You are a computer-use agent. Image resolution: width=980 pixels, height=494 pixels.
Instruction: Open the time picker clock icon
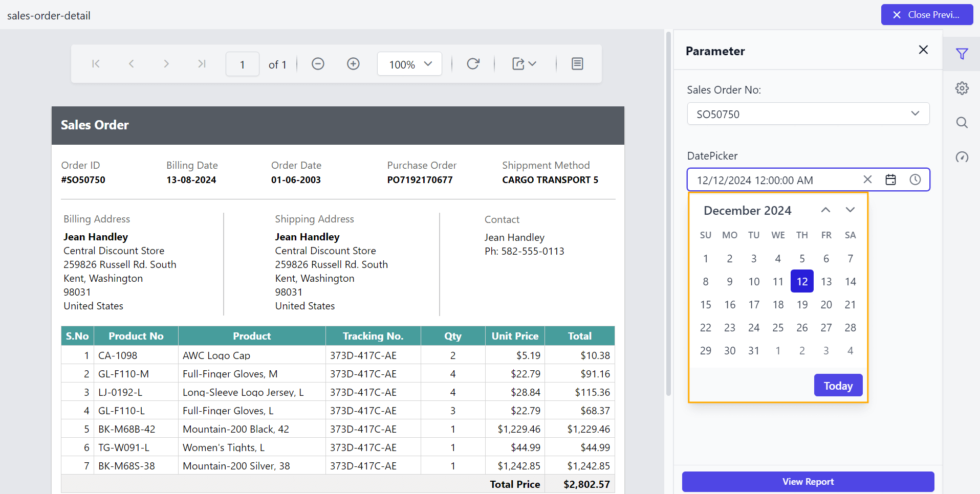(915, 179)
